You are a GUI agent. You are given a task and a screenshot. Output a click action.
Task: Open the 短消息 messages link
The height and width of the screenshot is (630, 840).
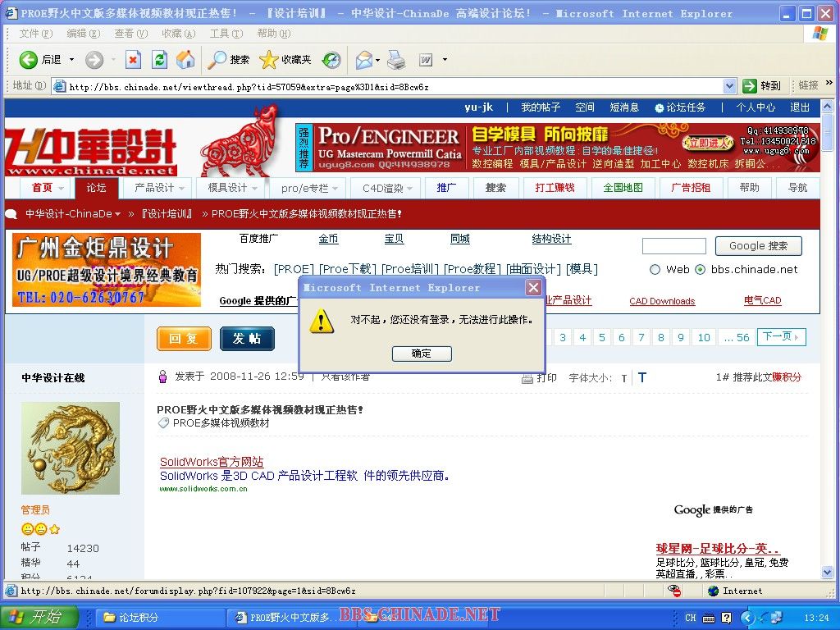click(x=624, y=107)
